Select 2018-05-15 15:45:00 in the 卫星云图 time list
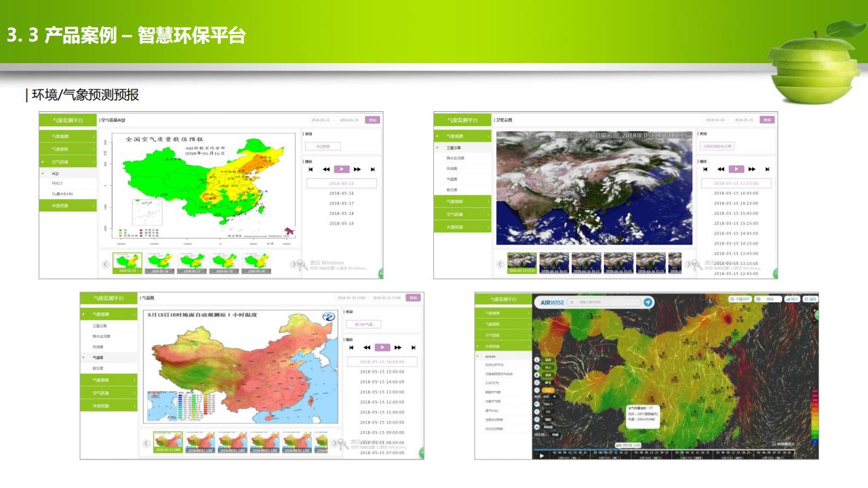 click(x=736, y=213)
